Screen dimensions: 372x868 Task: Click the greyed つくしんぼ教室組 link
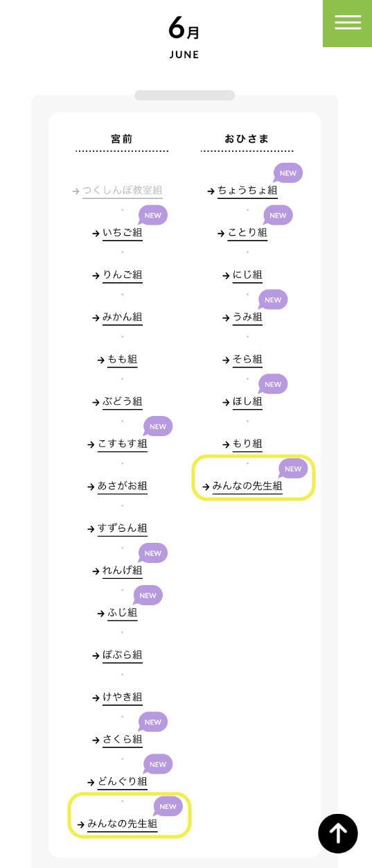click(x=123, y=191)
